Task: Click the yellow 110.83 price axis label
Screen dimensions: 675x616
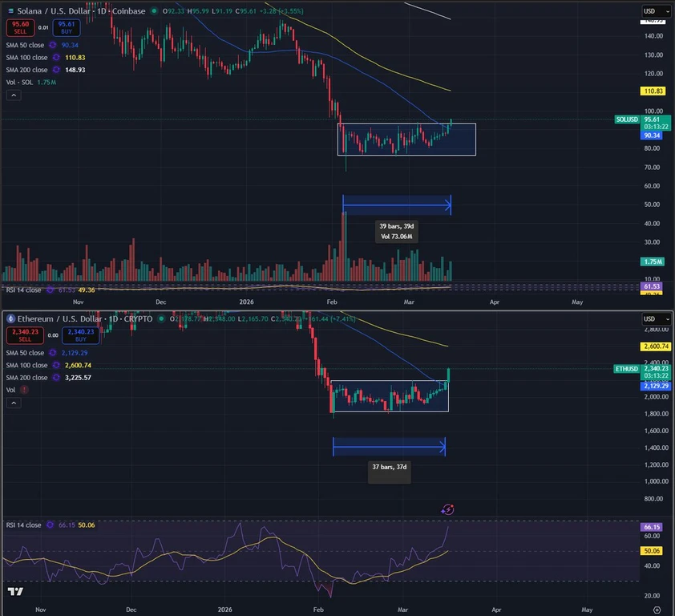Action: pos(653,91)
